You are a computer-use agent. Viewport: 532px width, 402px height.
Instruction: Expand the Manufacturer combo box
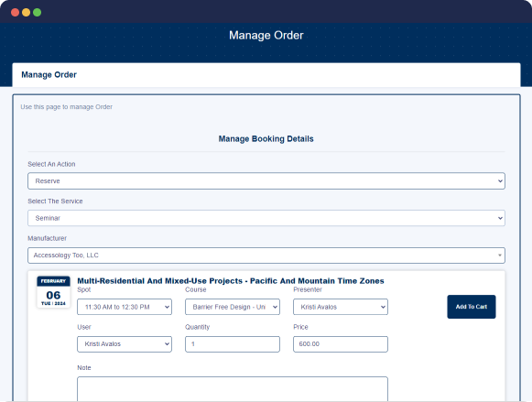[266, 255]
